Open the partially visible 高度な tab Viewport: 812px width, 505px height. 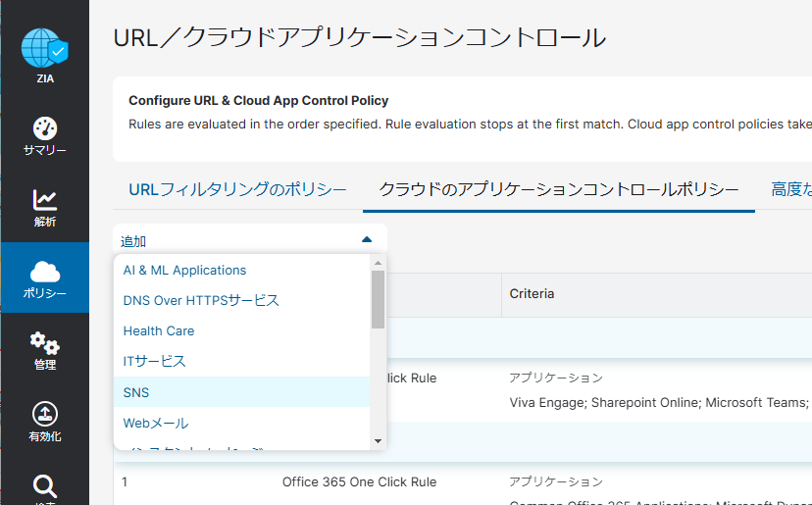(791, 189)
